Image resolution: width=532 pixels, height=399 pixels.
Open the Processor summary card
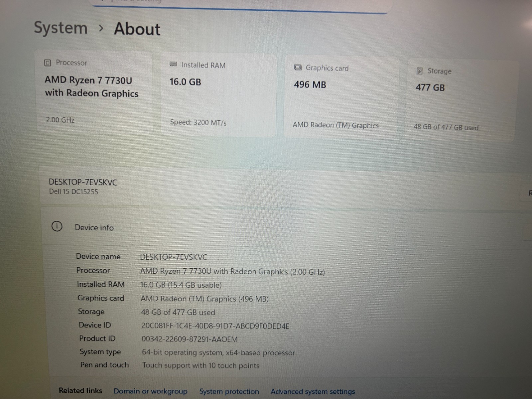pos(94,92)
